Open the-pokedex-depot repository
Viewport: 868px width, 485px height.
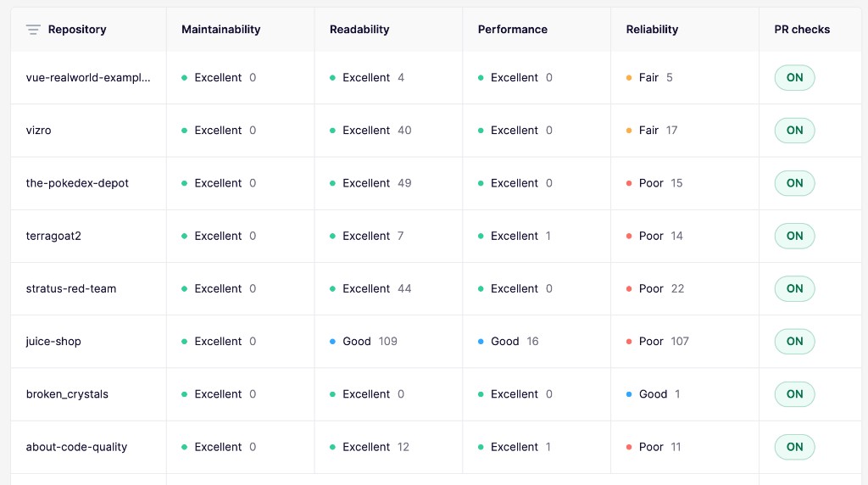[77, 183]
